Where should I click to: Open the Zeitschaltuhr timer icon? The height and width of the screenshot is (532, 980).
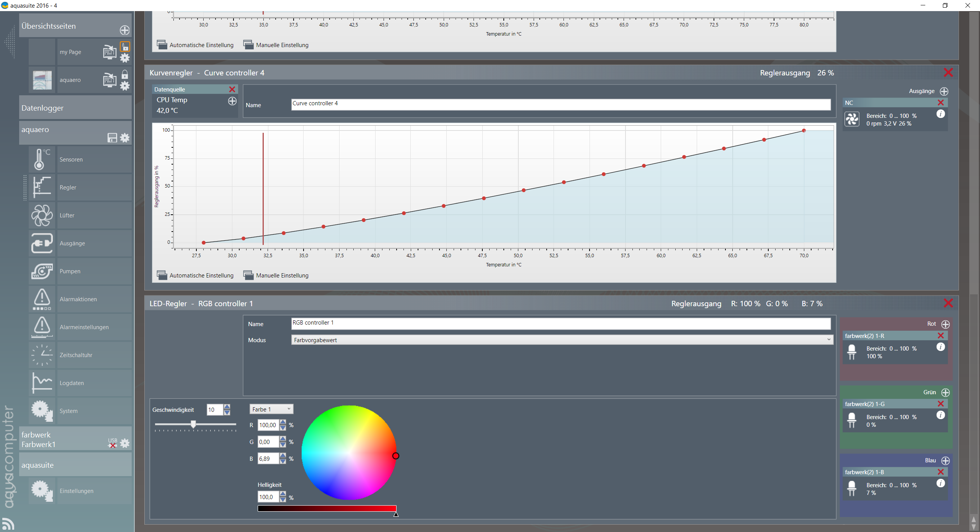tap(42, 355)
